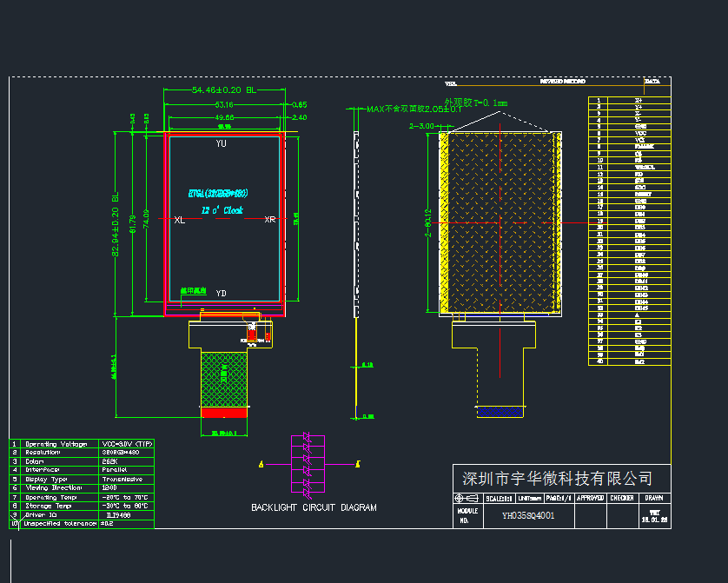The width and height of the screenshot is (728, 583).
Task: Select the first row of the pin table
Action: (x=629, y=101)
